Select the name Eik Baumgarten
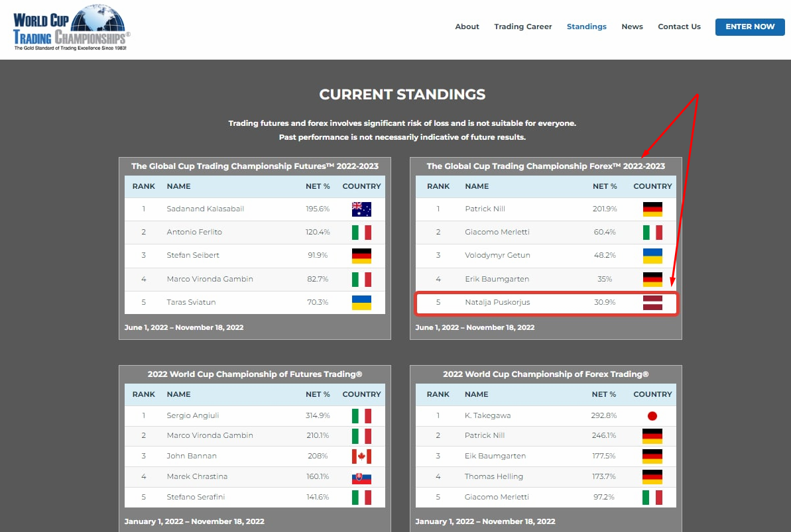Screen dimensions: 791x532 coord(495,456)
